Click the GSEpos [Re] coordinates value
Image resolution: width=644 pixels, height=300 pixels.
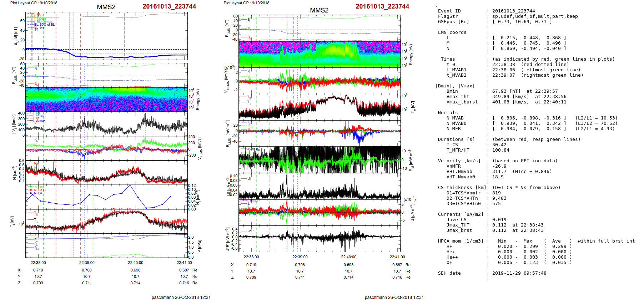click(x=522, y=22)
